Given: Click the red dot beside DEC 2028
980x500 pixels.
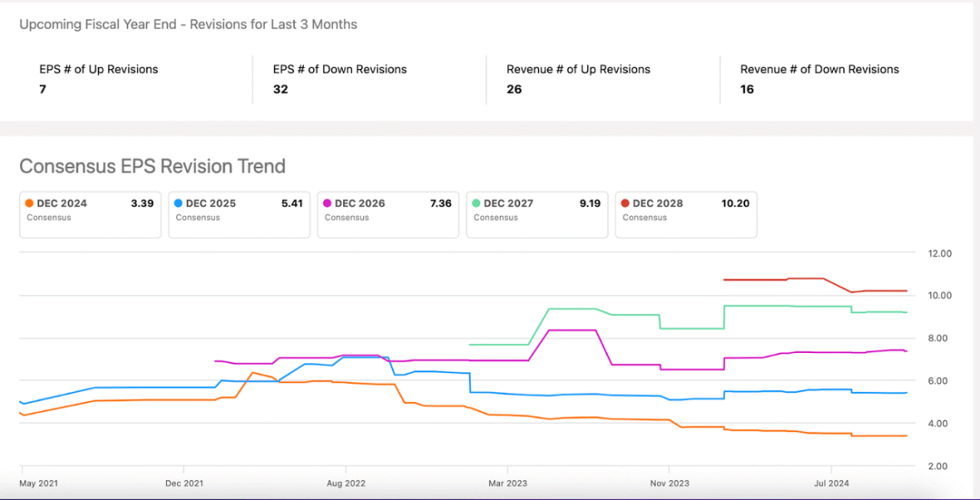Looking at the screenshot, I should pyautogui.click(x=626, y=204).
